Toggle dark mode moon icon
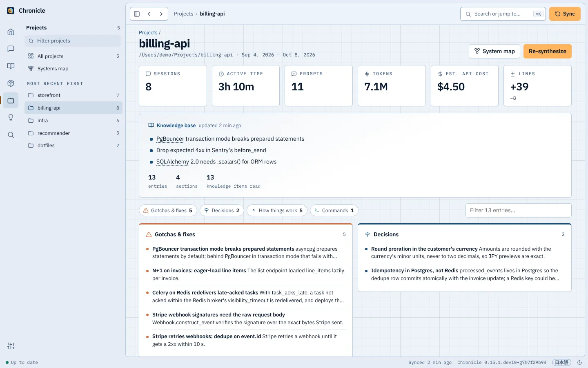The width and height of the screenshot is (588, 368). coord(579,363)
